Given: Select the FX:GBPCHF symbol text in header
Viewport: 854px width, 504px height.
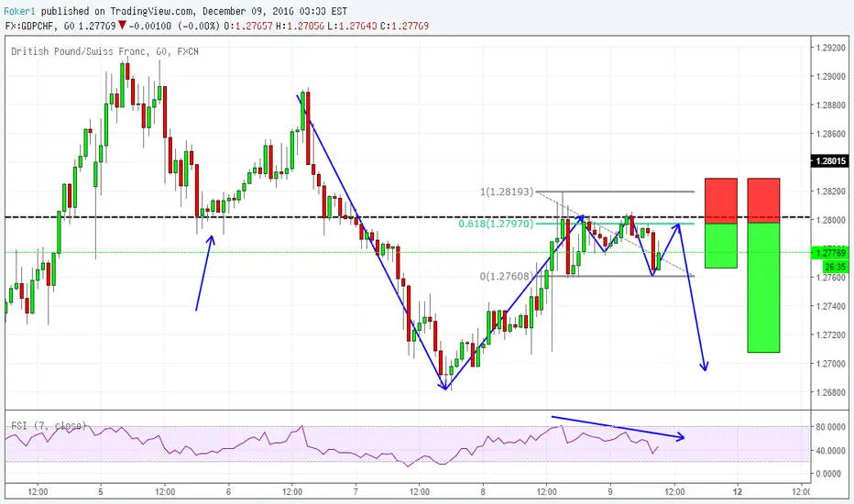Looking at the screenshot, I should tap(31, 26).
